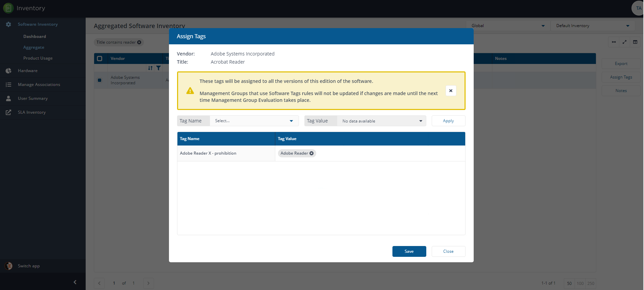Open the TA user avatar menu
This screenshot has width=644, height=290.
click(638, 8)
